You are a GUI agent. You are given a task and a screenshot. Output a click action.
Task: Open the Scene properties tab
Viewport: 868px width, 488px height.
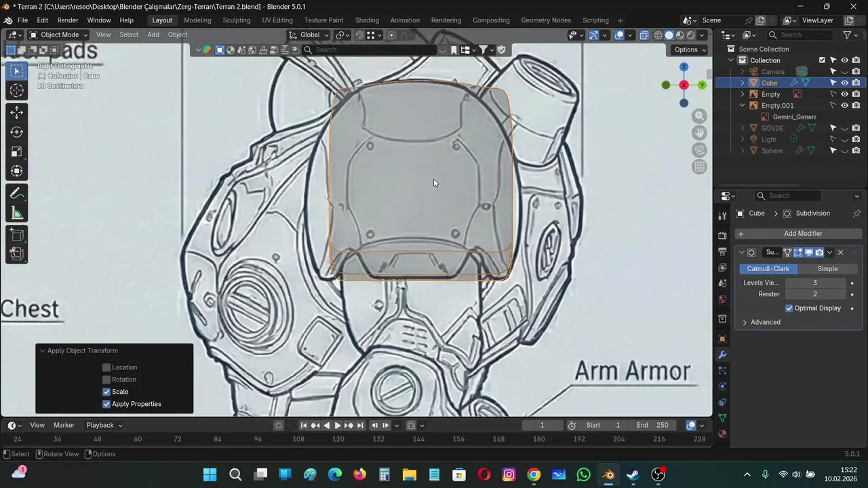click(x=722, y=284)
